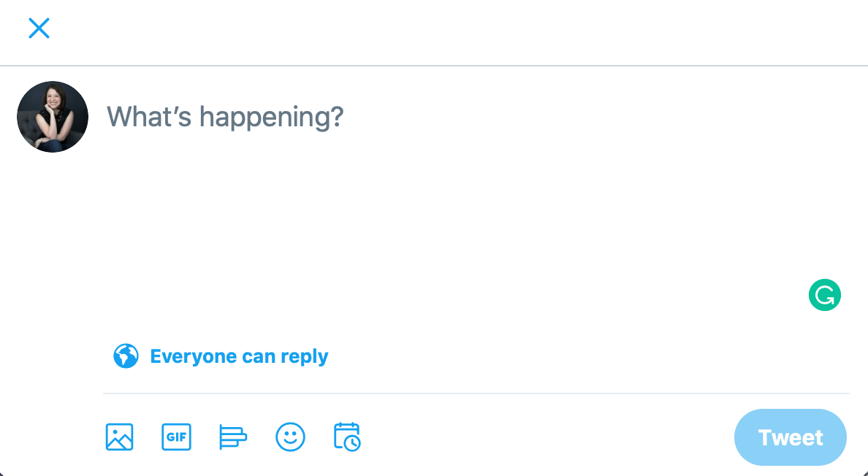Viewport: 868px width, 476px height.
Task: Choose the GIF toolbar button
Action: pyautogui.click(x=177, y=437)
